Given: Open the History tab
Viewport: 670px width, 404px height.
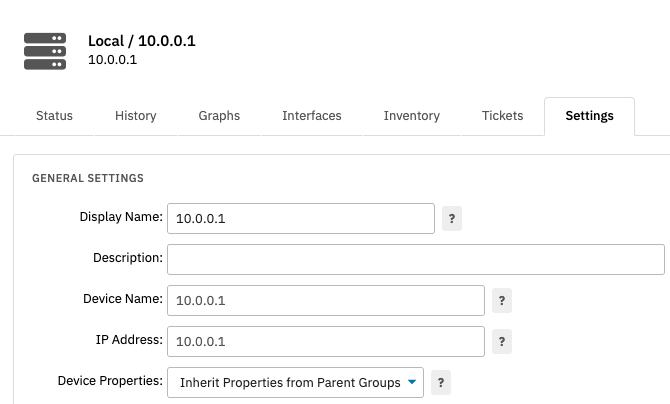Looking at the screenshot, I should pos(135,116).
